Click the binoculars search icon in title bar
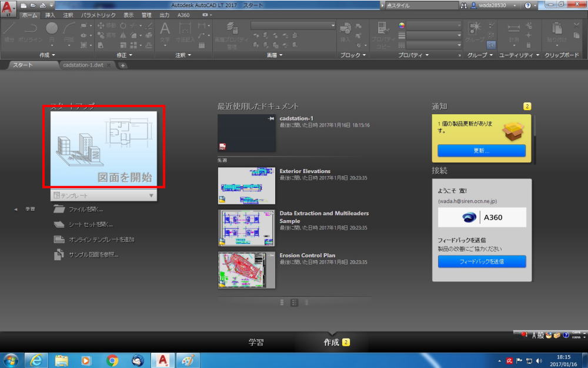The height and width of the screenshot is (368, 588). click(x=464, y=5)
